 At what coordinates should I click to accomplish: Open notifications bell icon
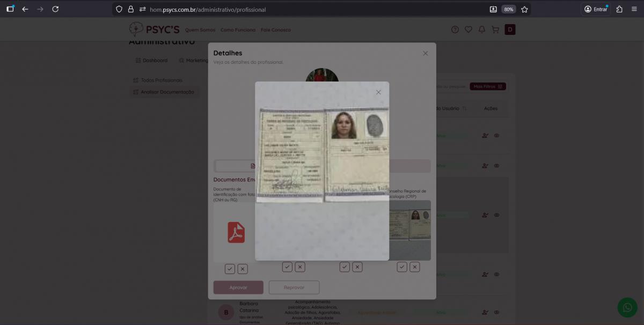482,29
